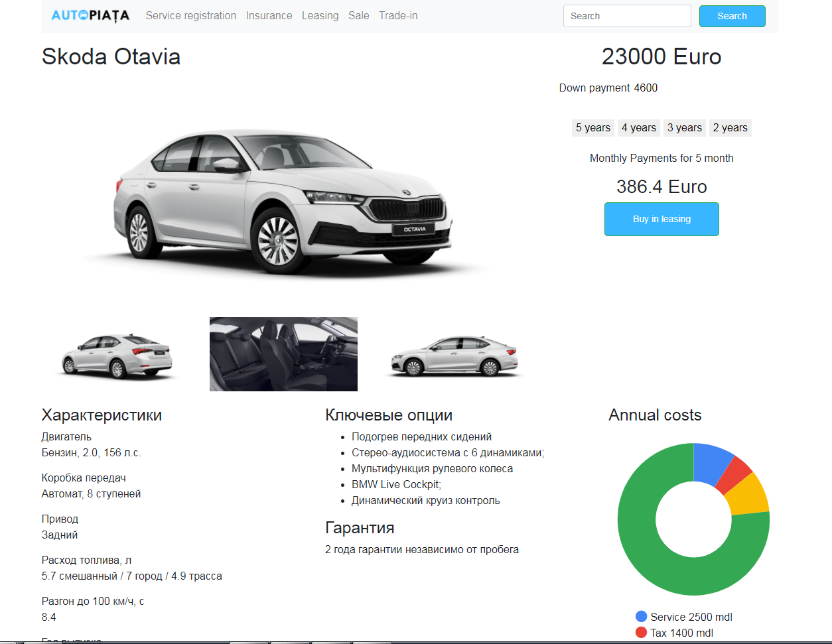The height and width of the screenshot is (644, 832).
Task: Click the 'Ключевые опции' heading
Action: tap(389, 415)
